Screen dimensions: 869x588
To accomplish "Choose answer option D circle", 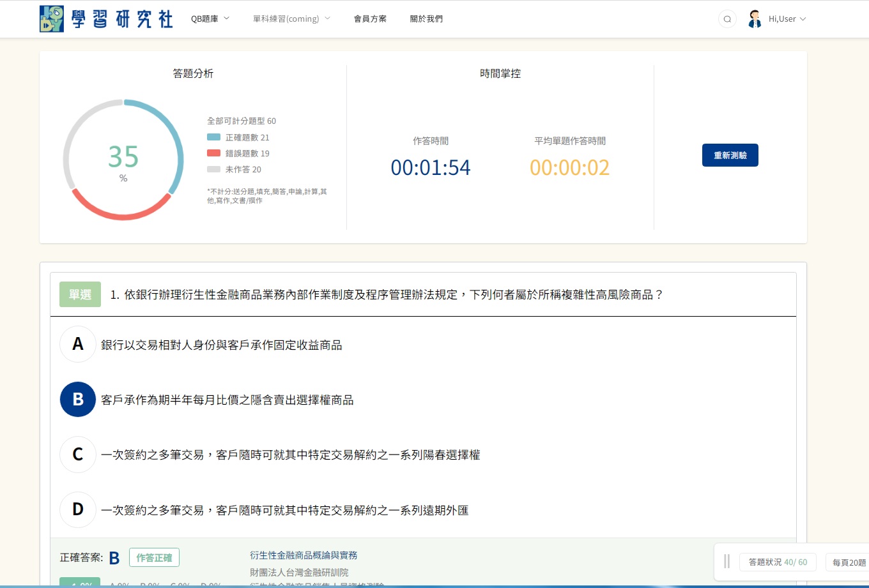I will coord(78,509).
